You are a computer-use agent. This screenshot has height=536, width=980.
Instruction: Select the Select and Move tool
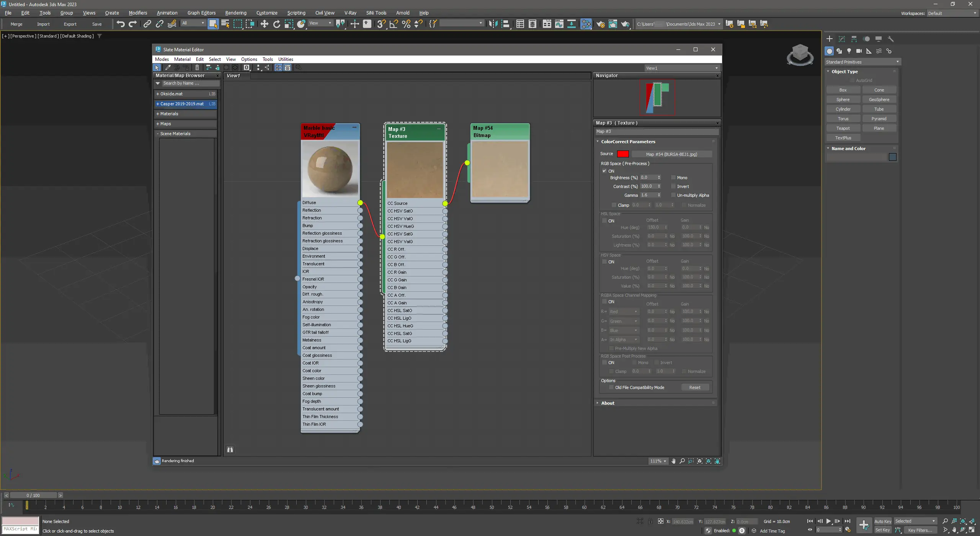click(x=264, y=24)
